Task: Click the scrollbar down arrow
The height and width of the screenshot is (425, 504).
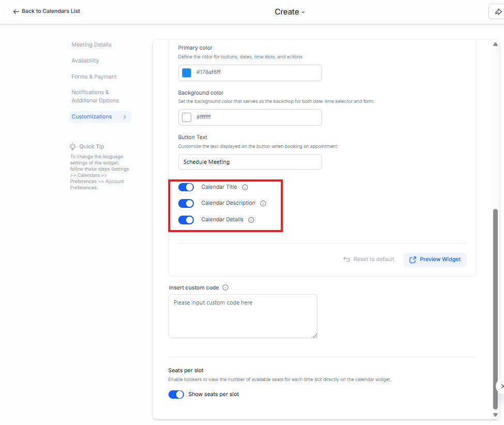Action: click(x=496, y=415)
